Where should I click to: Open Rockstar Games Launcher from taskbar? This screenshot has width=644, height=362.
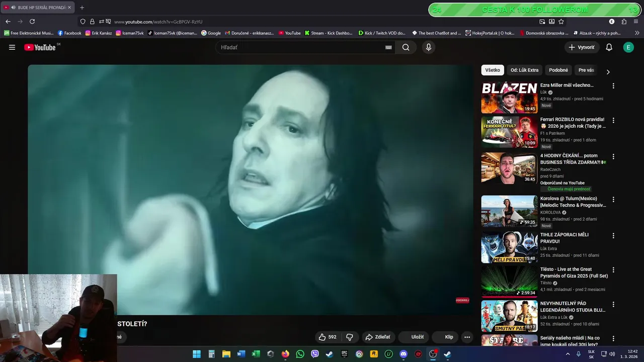(x=374, y=354)
